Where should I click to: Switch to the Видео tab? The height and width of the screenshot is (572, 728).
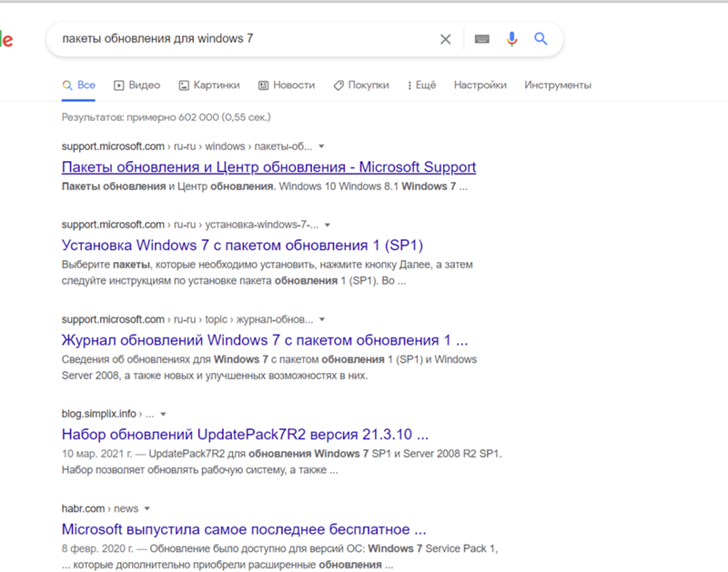(x=137, y=85)
